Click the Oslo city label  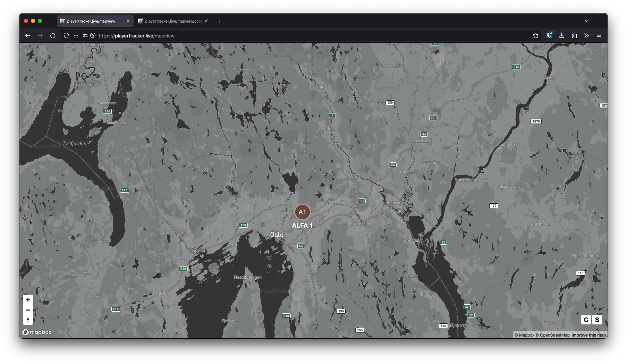click(x=277, y=235)
